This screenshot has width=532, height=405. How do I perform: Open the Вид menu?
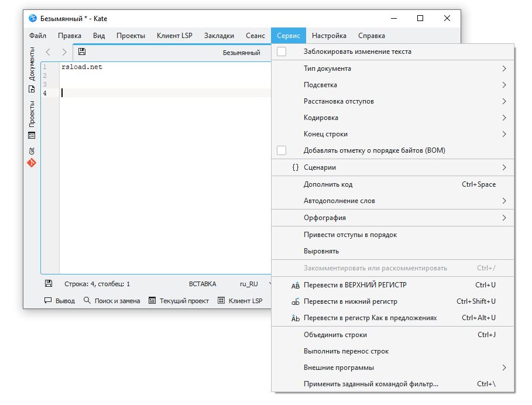99,36
